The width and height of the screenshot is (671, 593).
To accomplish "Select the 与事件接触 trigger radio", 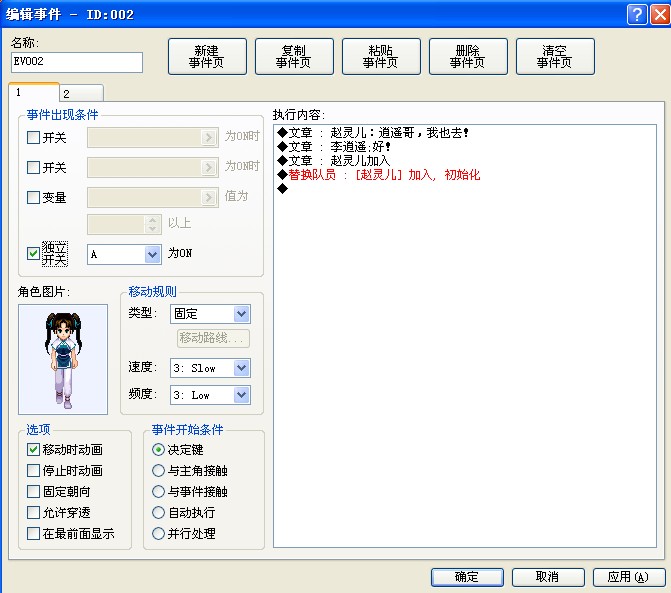I will coord(158,491).
